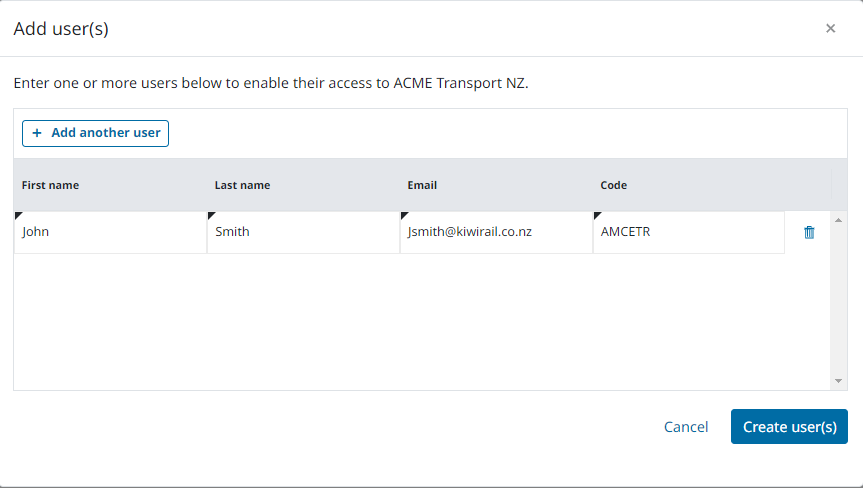Edit the Last name field containing Smith
Screen dimensions: 863x488
(x=303, y=232)
